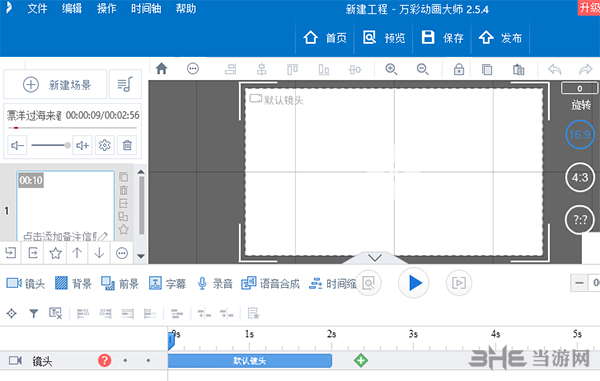
Task: Click the rotation value field
Action: coord(579,88)
